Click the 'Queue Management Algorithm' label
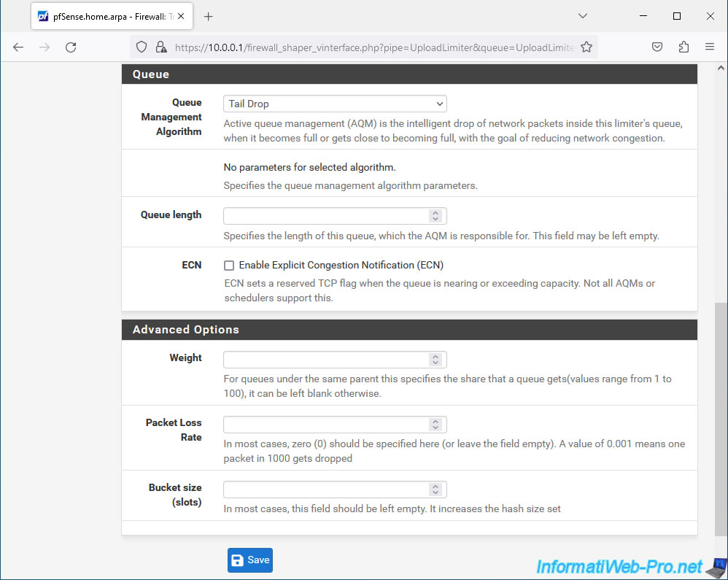 [x=171, y=117]
